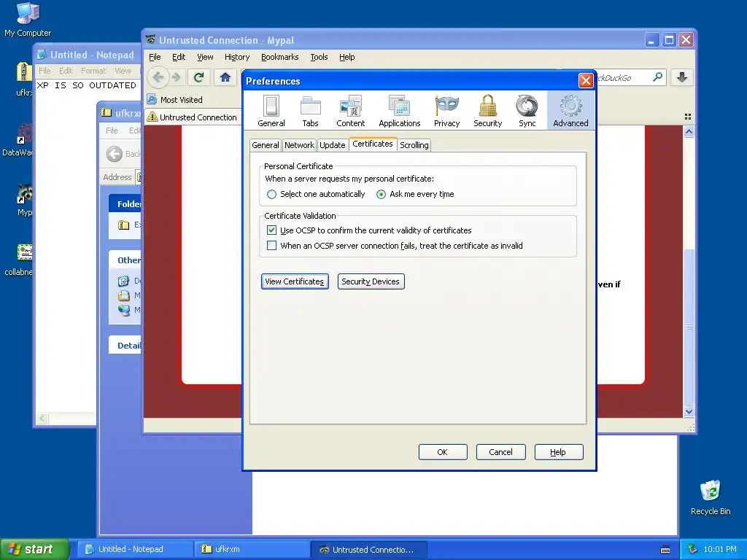747x560 pixels.
Task: Click the Notepad horizontal scroll left arrow
Action: [42, 419]
